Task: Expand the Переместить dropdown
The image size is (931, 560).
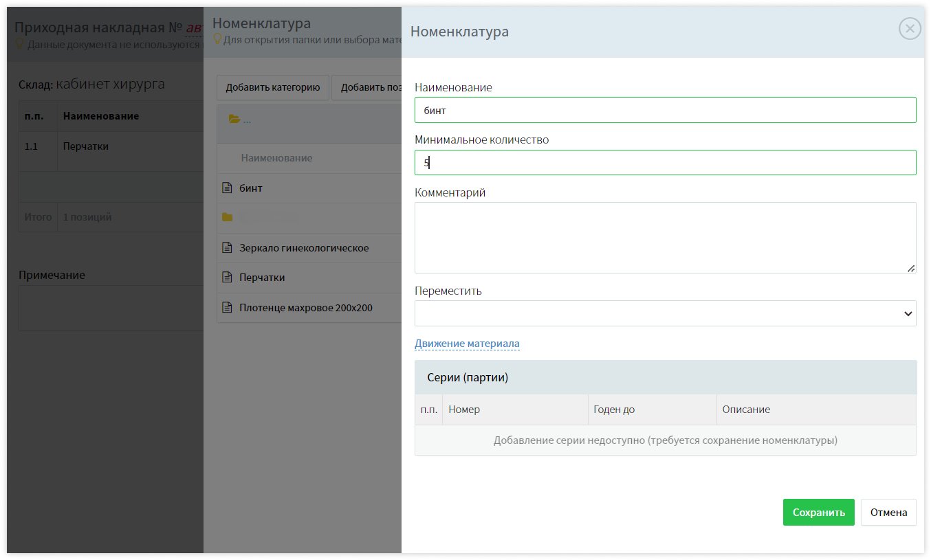Action: click(665, 313)
